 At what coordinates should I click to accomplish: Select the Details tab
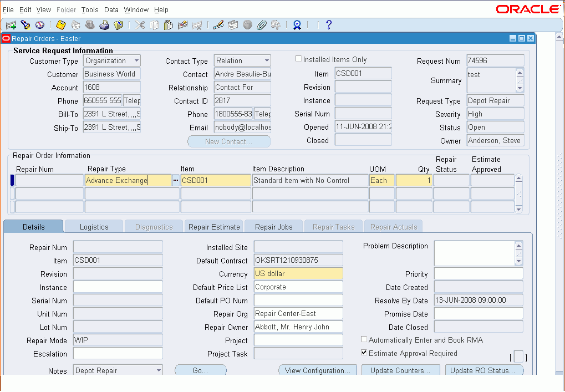click(33, 227)
